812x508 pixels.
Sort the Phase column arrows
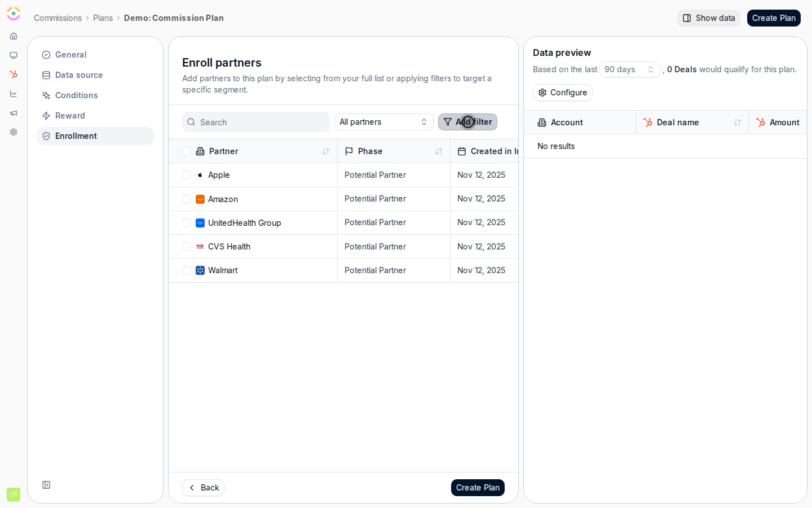(x=439, y=151)
